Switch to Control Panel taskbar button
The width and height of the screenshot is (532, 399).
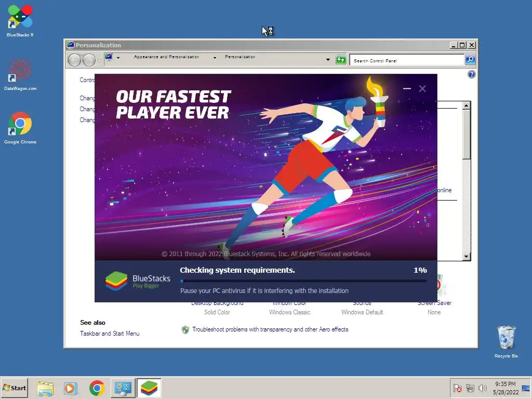click(123, 388)
